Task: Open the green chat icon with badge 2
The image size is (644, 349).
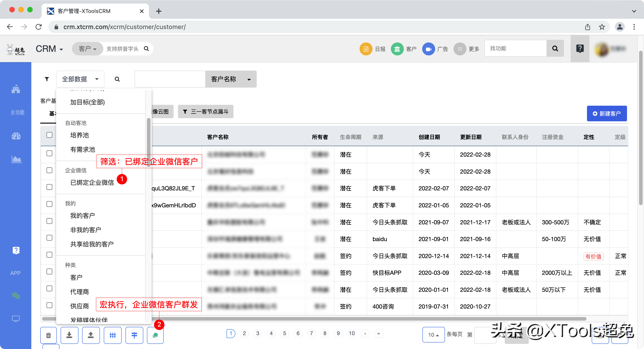Action: click(x=155, y=335)
